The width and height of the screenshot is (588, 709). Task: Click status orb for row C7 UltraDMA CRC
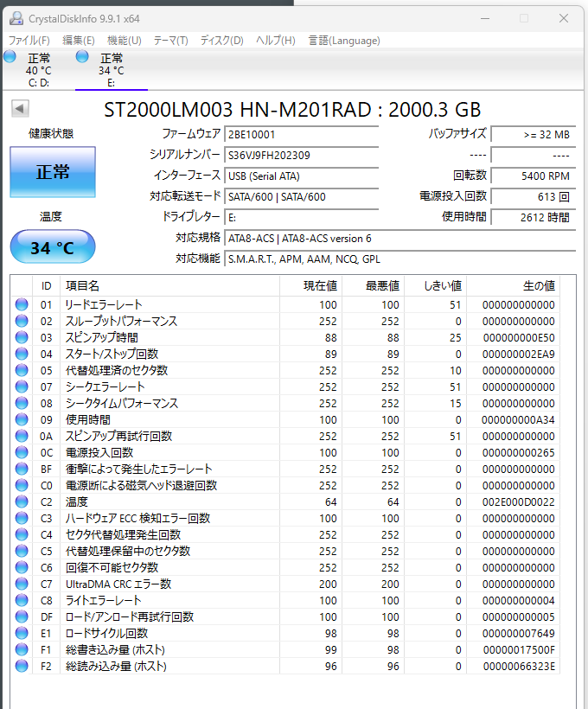tap(22, 584)
